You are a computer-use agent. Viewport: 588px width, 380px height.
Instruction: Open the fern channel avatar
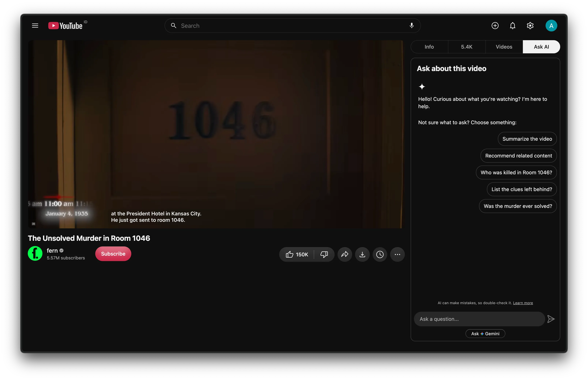pos(35,253)
